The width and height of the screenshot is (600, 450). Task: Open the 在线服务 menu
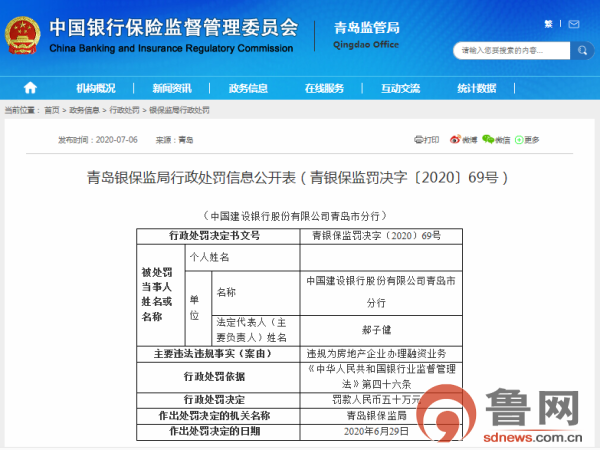point(324,88)
